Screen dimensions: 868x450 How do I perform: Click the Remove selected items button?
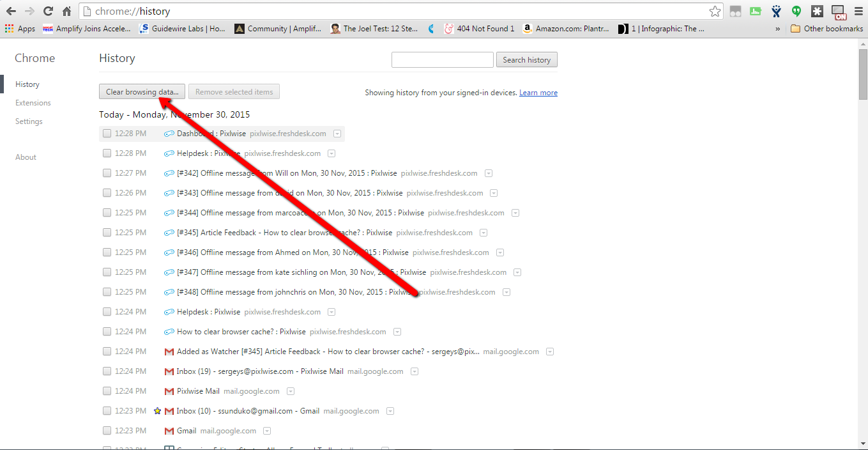coord(234,92)
